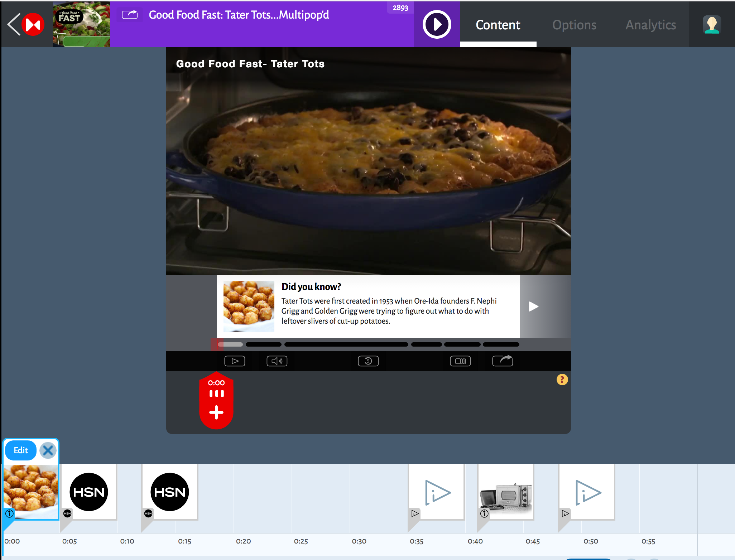The width and height of the screenshot is (735, 560).
Task: Click the 0:55 timeline label
Action: tap(648, 541)
